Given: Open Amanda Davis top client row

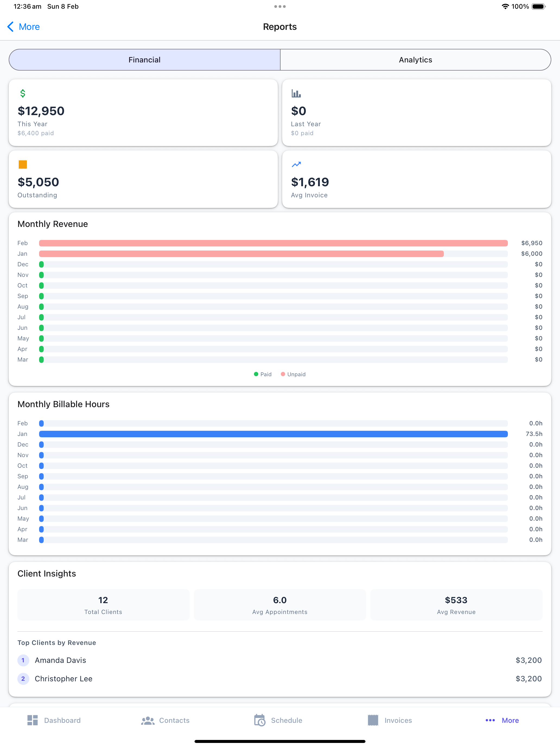Looking at the screenshot, I should (x=280, y=660).
